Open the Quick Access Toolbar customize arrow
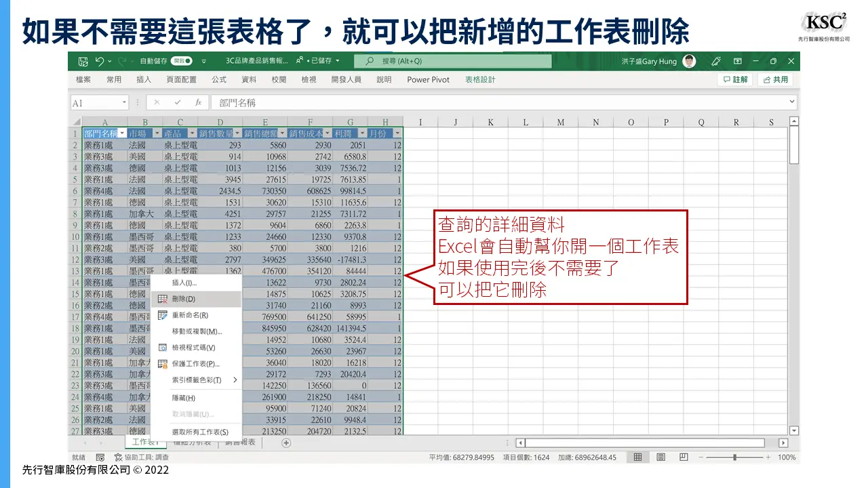The height and width of the screenshot is (488, 868). pyautogui.click(x=203, y=61)
